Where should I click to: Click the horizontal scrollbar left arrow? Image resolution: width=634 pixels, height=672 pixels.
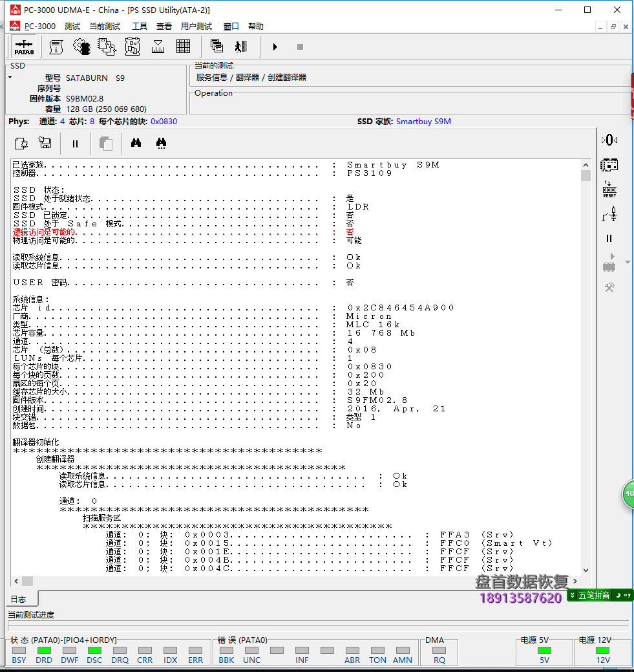pos(16,581)
